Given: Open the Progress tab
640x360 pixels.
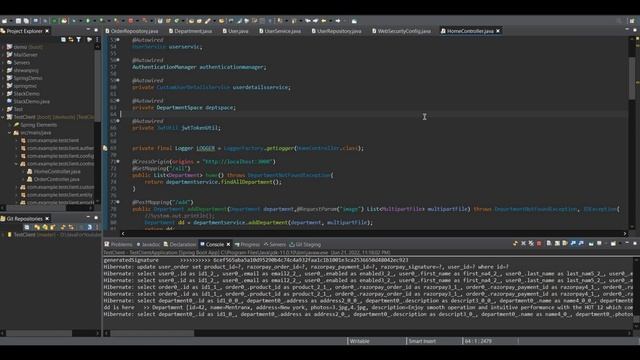Looking at the screenshot, I should 247,244.
